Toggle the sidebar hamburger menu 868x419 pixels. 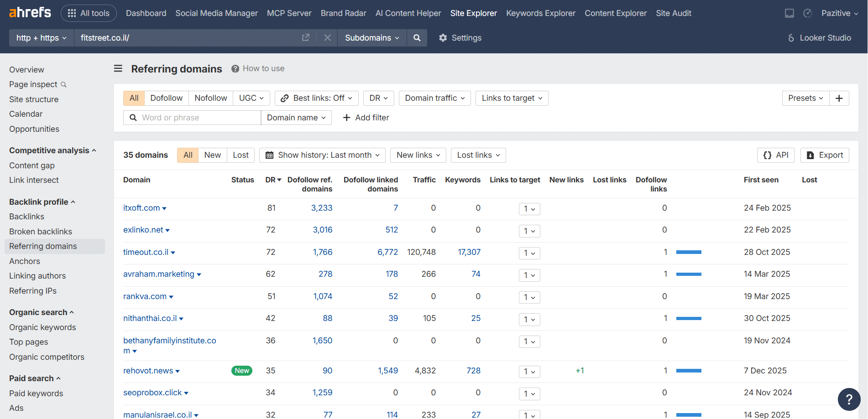tap(118, 68)
